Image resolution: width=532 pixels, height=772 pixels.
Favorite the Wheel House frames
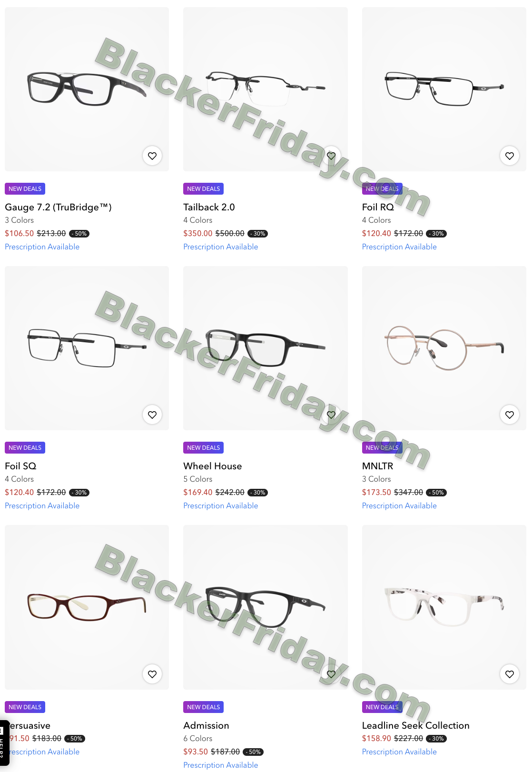(331, 415)
